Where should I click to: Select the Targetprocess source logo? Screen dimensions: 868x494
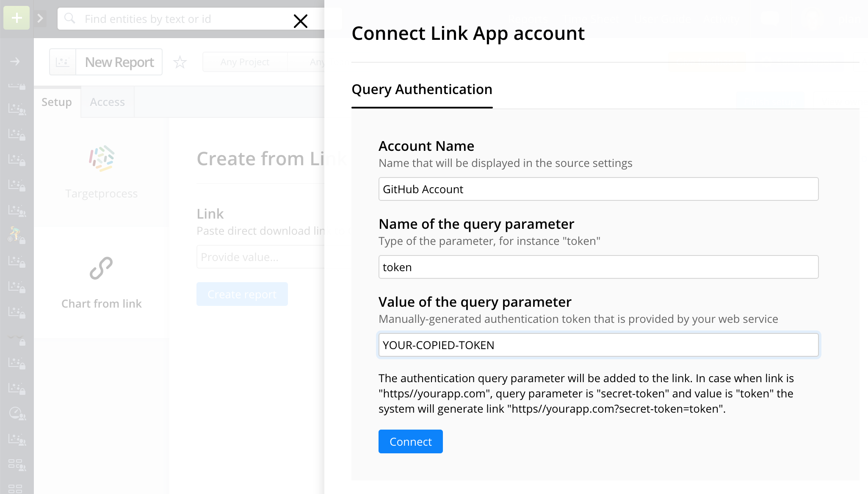coord(102,159)
